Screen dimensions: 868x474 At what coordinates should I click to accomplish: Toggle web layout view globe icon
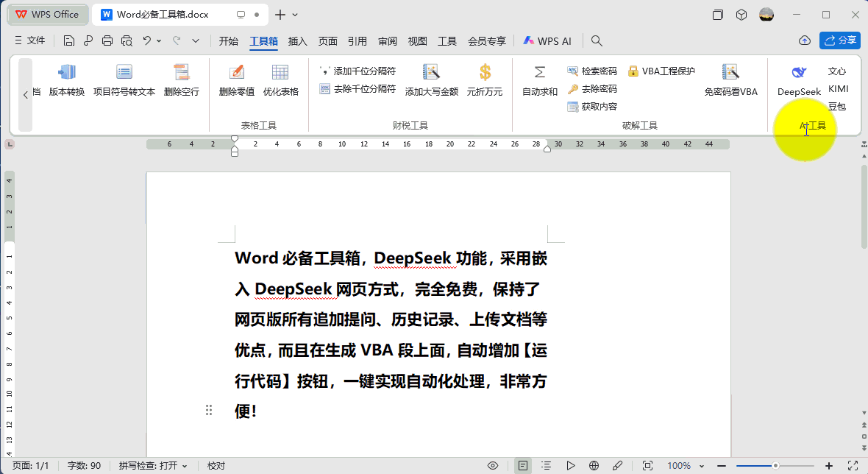594,466
